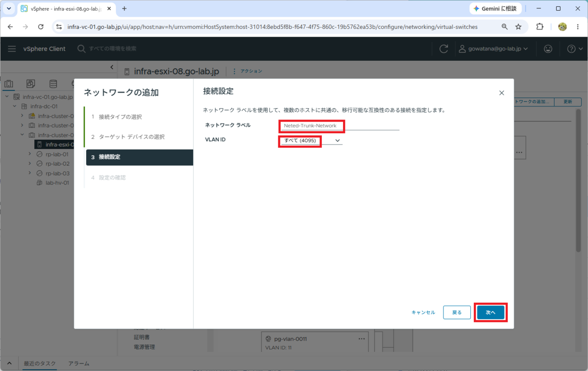Click the キャンセル button

coord(423,312)
